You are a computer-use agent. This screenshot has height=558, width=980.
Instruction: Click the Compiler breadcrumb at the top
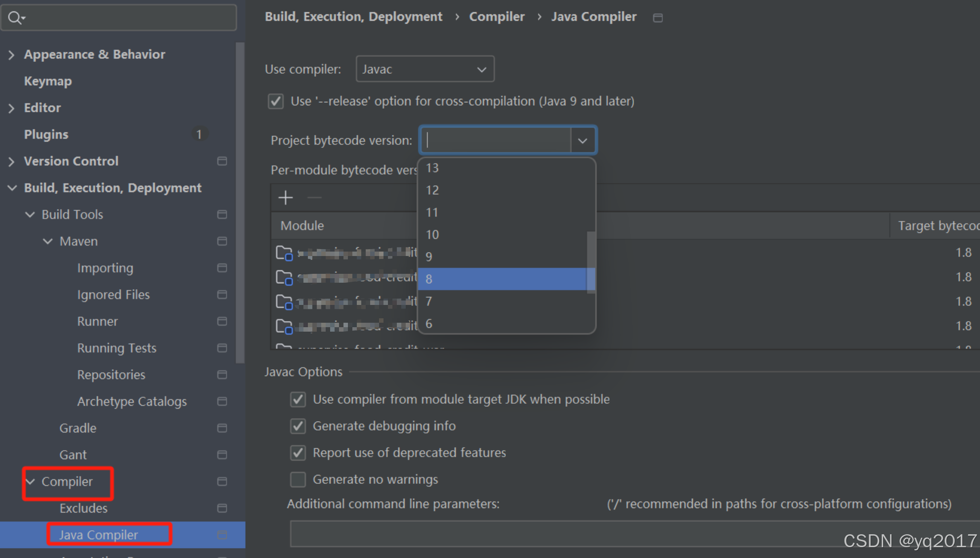(497, 16)
